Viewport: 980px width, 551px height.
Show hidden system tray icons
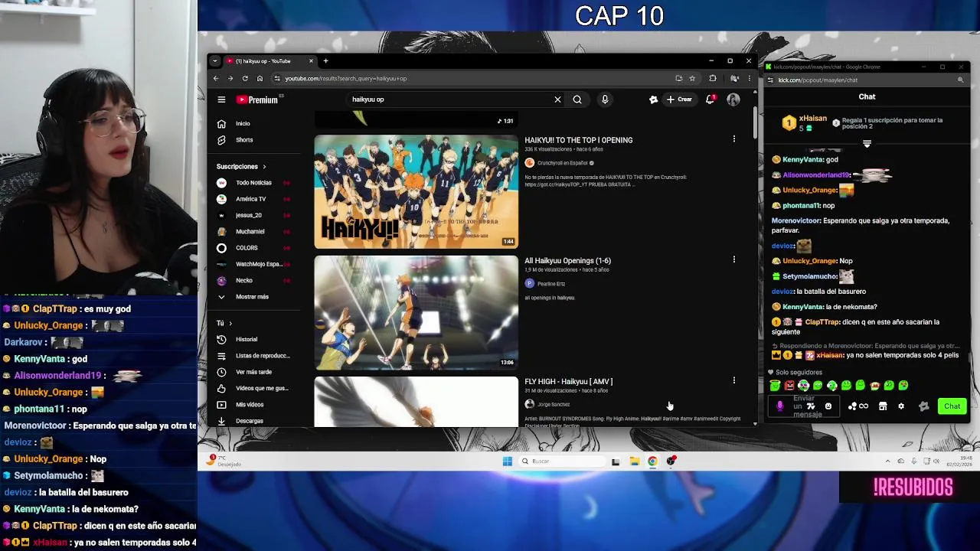pos(887,461)
